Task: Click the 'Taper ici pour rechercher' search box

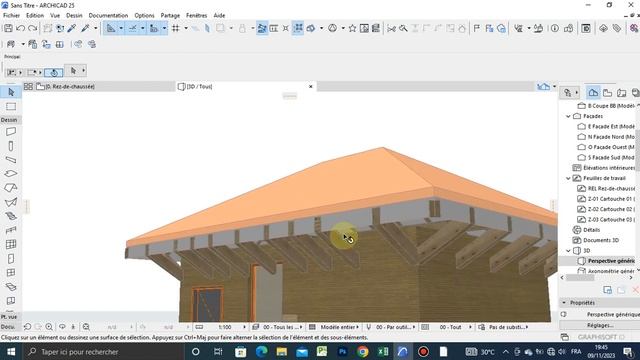Action: (104, 351)
